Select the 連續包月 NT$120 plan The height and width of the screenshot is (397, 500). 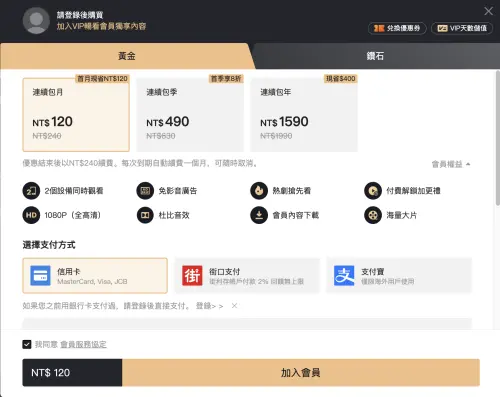click(76, 115)
